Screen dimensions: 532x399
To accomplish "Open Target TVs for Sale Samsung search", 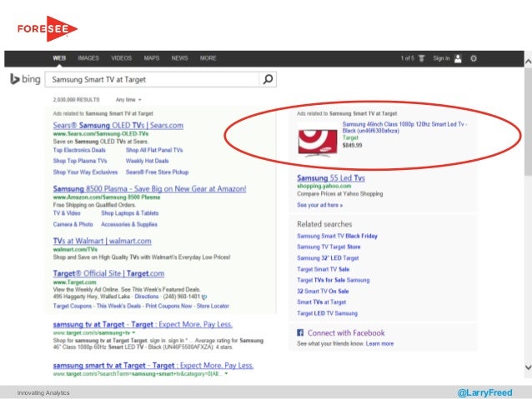I will point(334,280).
